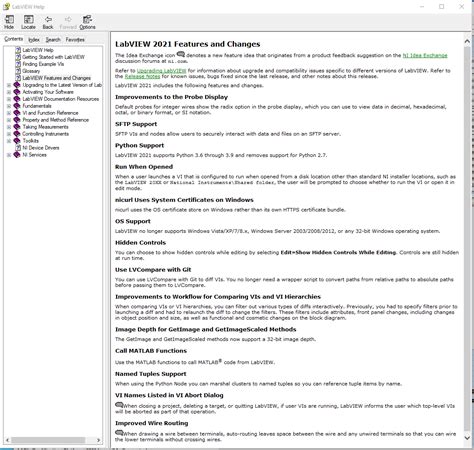Switch to the Contents tab
The height and width of the screenshot is (450, 474).
(14, 39)
